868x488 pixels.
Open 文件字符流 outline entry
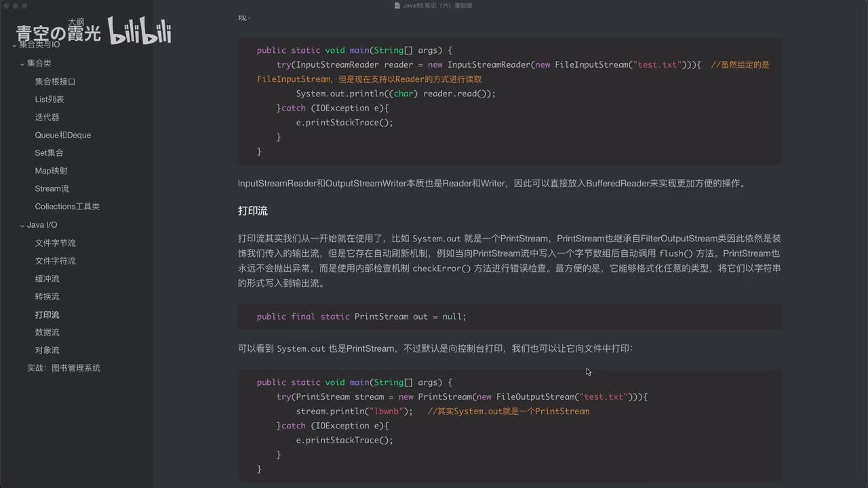point(56,261)
